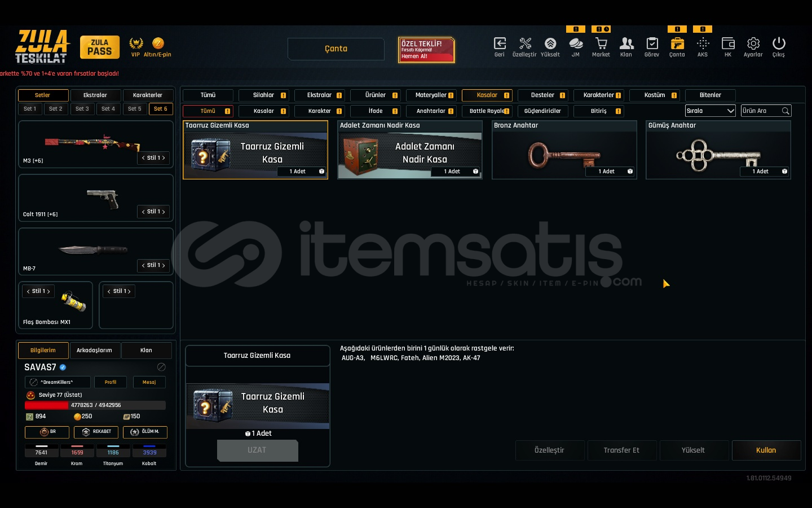Click the Çıkış power icon
Screen dimensions: 812x508
tap(778, 44)
